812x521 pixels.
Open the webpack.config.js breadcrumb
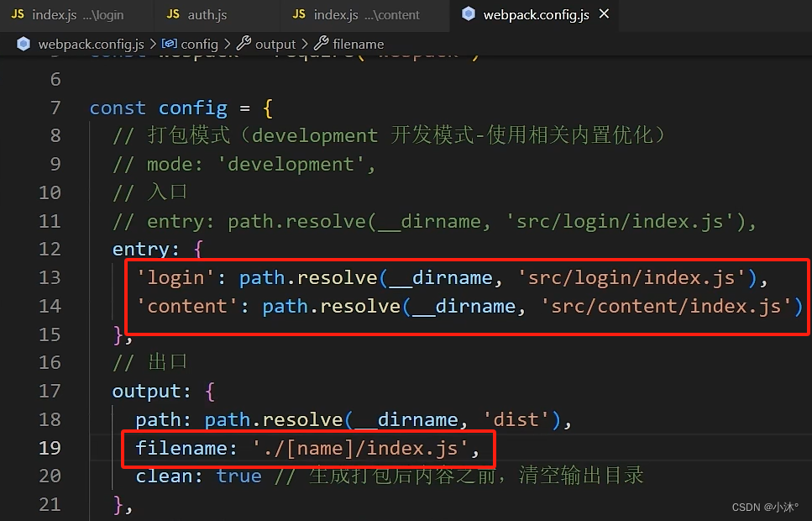click(92, 44)
